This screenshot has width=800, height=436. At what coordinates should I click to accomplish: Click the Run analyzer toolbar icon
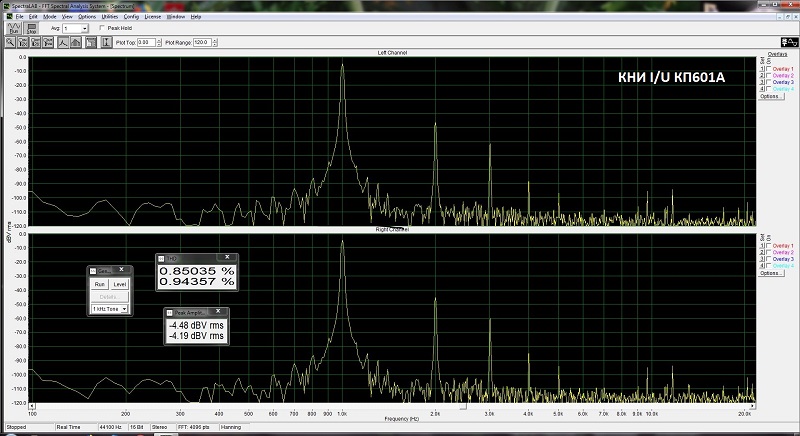coord(14,30)
